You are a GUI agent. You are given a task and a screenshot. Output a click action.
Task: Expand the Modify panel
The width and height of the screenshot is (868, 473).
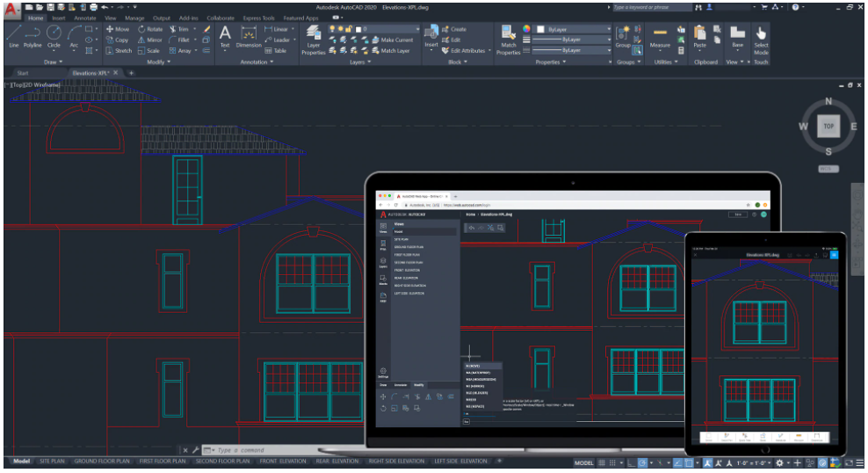(158, 62)
